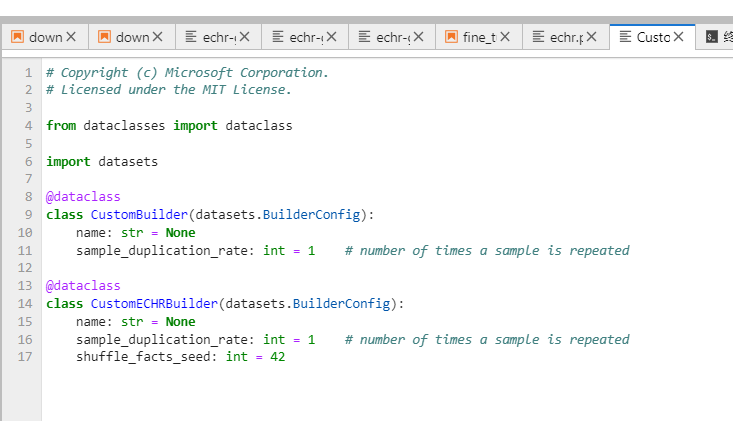Open the echr.p file tab
Viewport: 733px width, 421px height.
click(x=566, y=37)
